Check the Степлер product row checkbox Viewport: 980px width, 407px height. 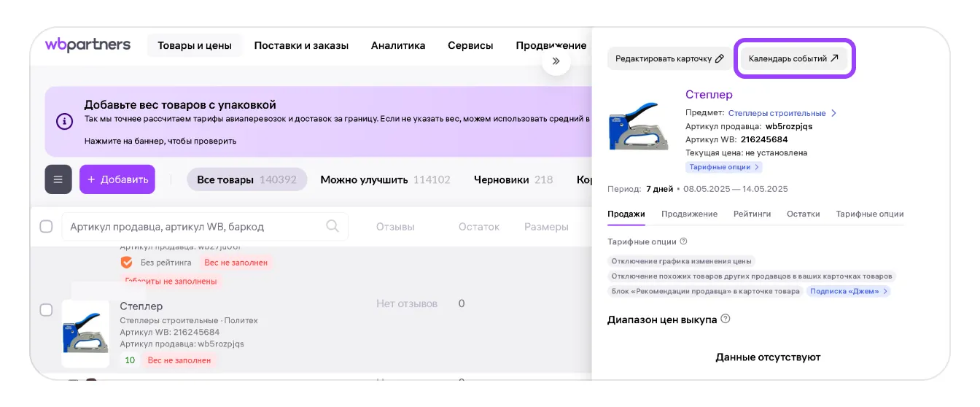46,310
